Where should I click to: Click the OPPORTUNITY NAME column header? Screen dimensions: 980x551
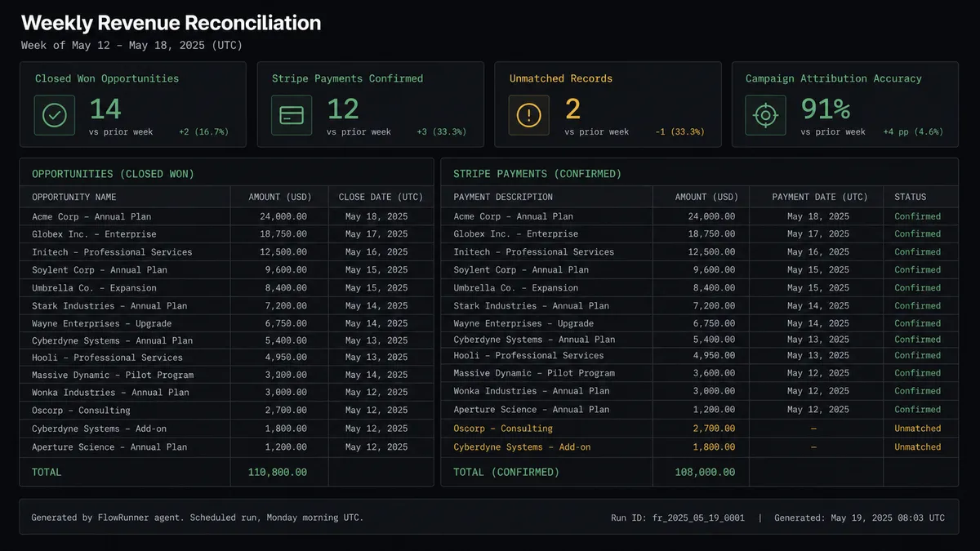click(x=74, y=197)
